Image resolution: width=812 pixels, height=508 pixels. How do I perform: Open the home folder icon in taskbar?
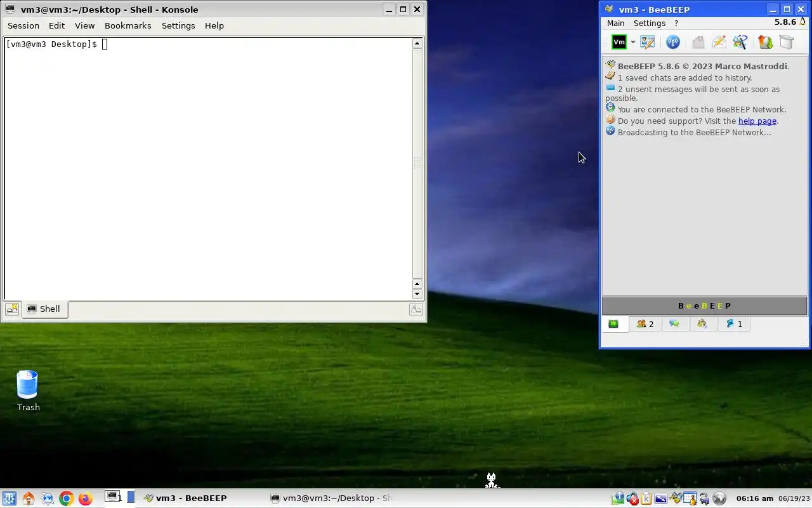[x=28, y=498]
